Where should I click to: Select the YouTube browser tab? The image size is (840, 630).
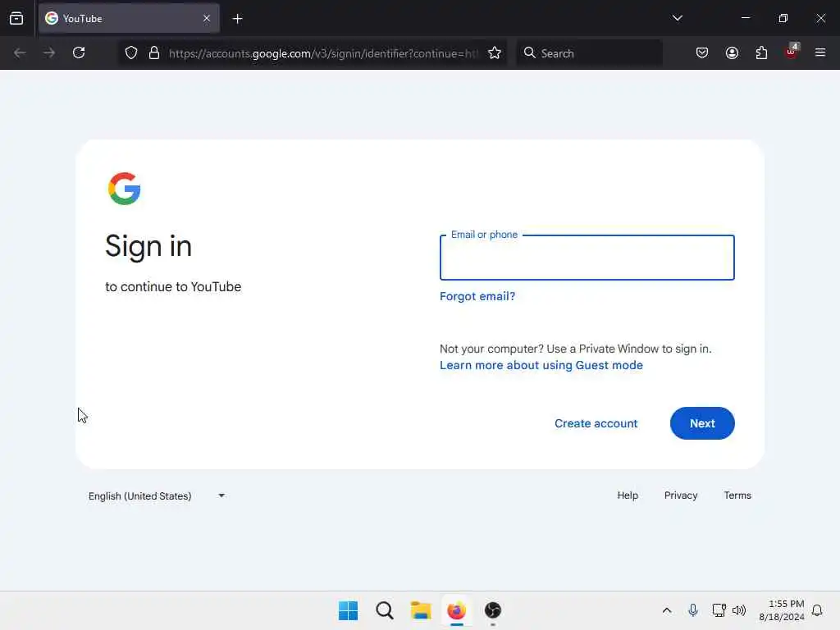tap(129, 19)
